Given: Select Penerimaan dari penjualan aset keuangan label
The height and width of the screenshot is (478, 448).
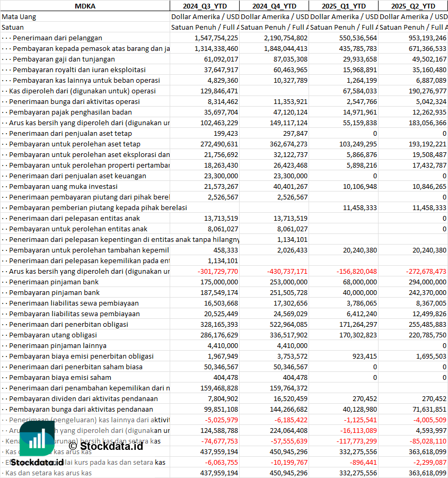Looking at the screenshot, I should [x=77, y=176].
